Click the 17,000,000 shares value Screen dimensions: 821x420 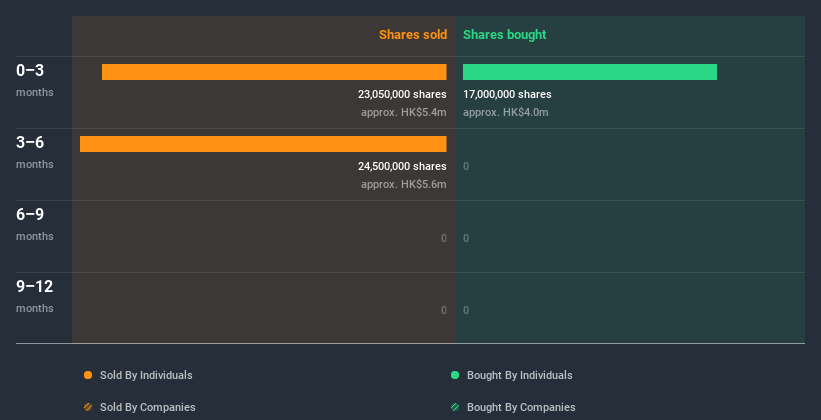(507, 94)
